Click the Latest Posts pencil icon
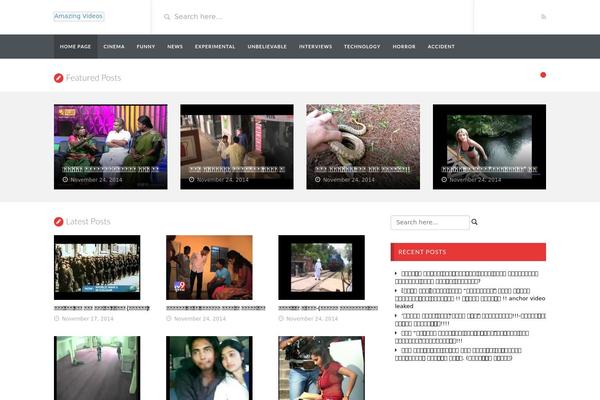This screenshot has height=400, width=600. [x=59, y=222]
